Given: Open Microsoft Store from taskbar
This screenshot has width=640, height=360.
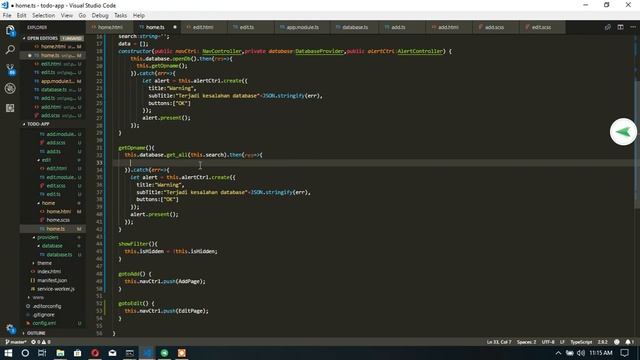Looking at the screenshot, I should pos(78,353).
